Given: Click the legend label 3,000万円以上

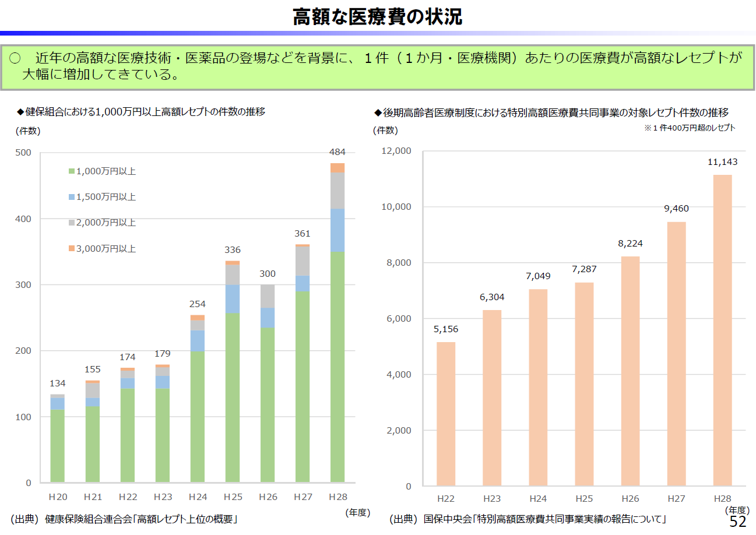Looking at the screenshot, I should (x=106, y=248).
